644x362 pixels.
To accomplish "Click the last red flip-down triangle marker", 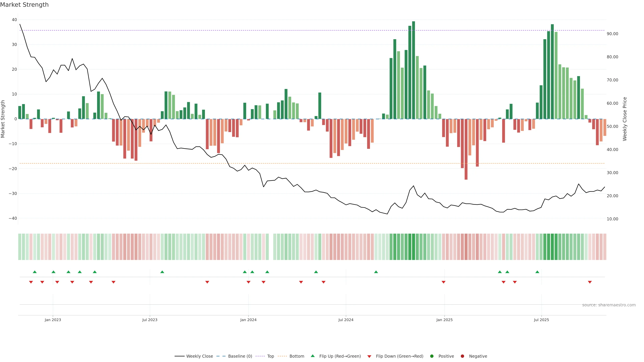I will pos(590,282).
